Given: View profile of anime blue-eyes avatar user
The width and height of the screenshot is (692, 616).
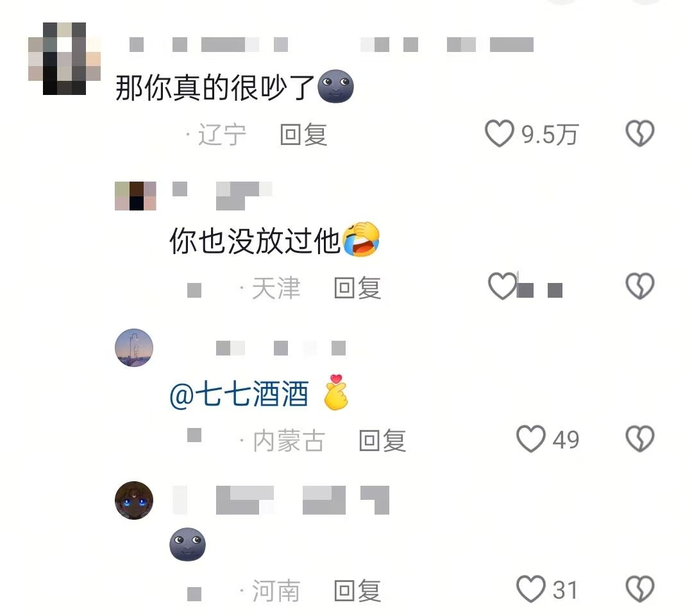Looking at the screenshot, I should point(134,501).
